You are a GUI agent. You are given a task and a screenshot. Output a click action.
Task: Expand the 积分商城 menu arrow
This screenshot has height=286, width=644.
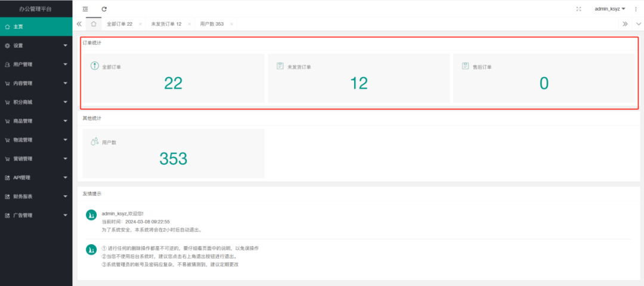coord(66,103)
